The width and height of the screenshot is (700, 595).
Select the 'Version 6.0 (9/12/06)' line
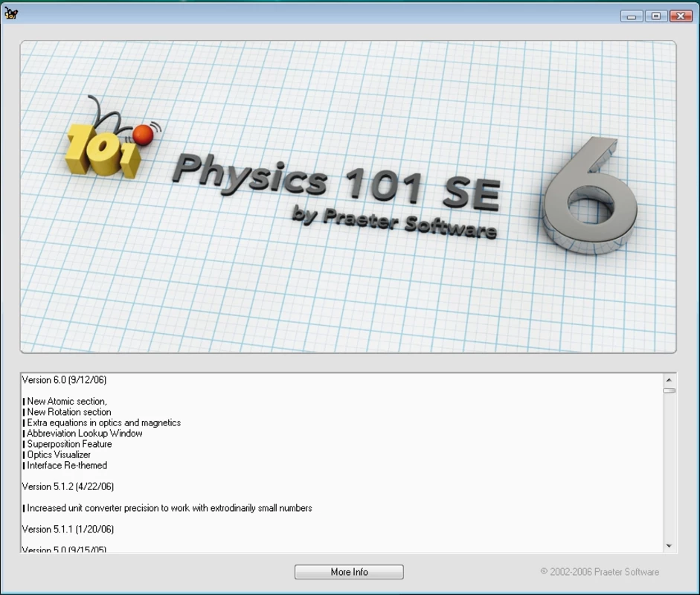click(64, 380)
